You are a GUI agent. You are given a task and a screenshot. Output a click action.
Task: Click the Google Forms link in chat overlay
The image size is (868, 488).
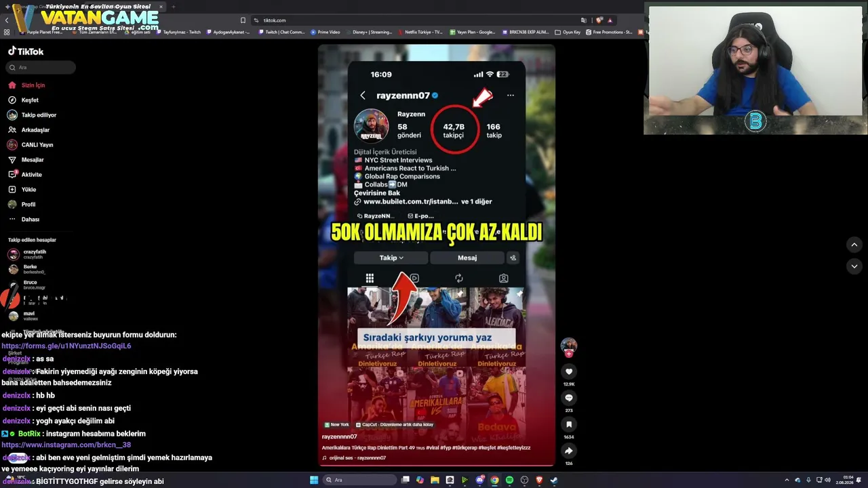66,346
